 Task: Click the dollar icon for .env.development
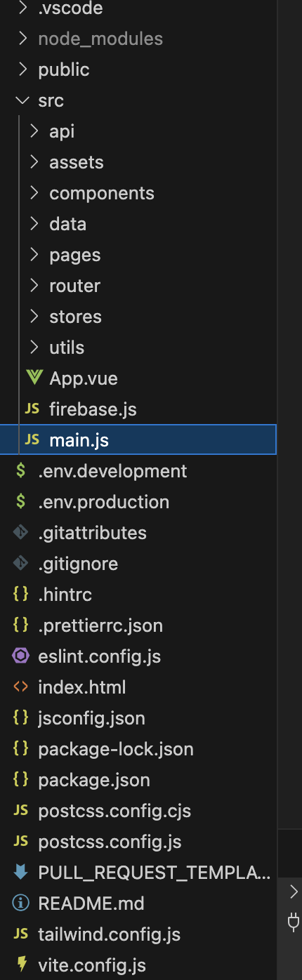21,471
